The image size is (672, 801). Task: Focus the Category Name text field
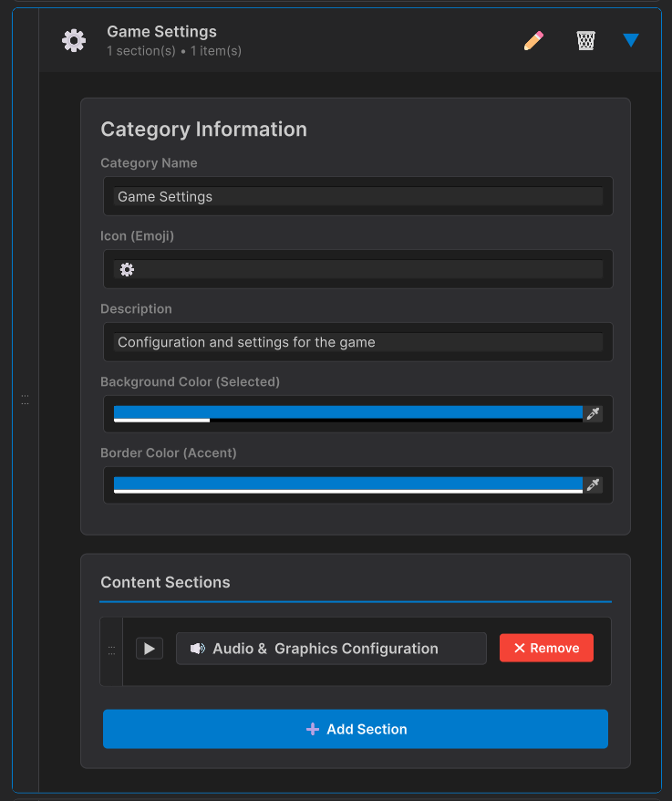[x=357, y=196]
